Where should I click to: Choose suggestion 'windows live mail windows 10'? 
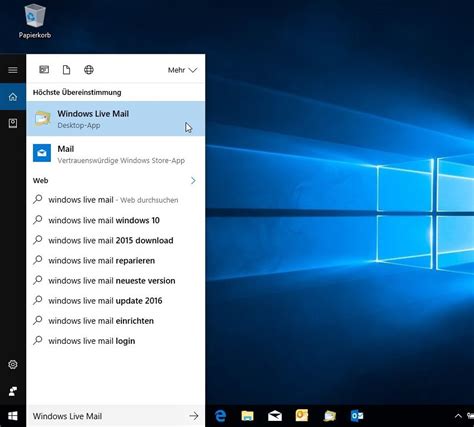coord(116,220)
